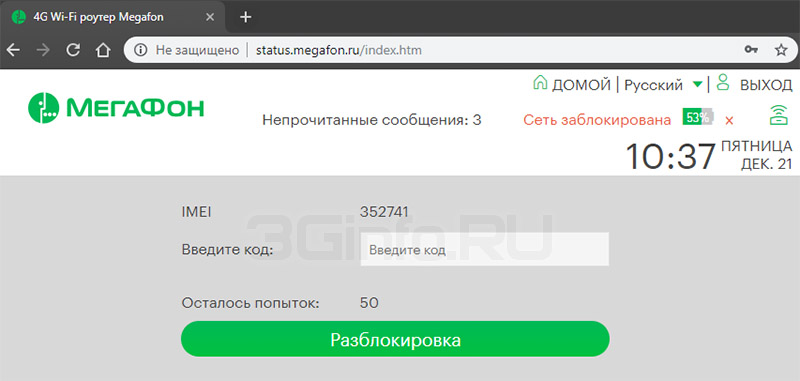Close the '4G Wi-Fi роутер Megafon' tab
800x381 pixels.
[x=210, y=17]
